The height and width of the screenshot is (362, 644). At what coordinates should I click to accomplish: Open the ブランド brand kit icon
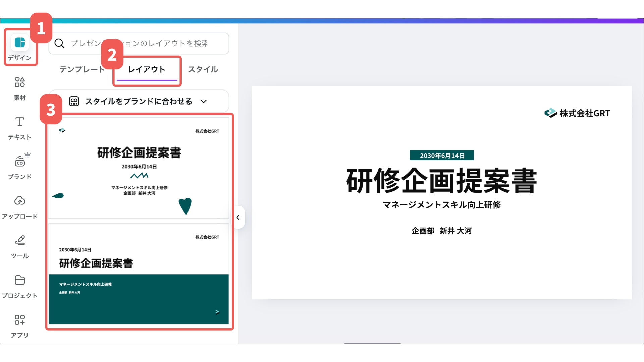coord(20,162)
